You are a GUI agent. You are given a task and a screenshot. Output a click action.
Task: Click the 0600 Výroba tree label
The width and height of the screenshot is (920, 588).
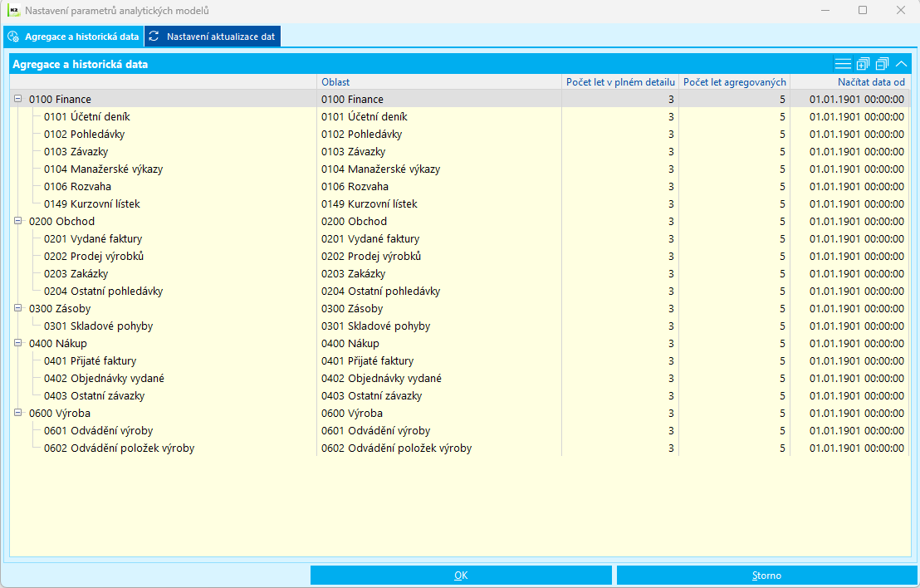(x=59, y=413)
